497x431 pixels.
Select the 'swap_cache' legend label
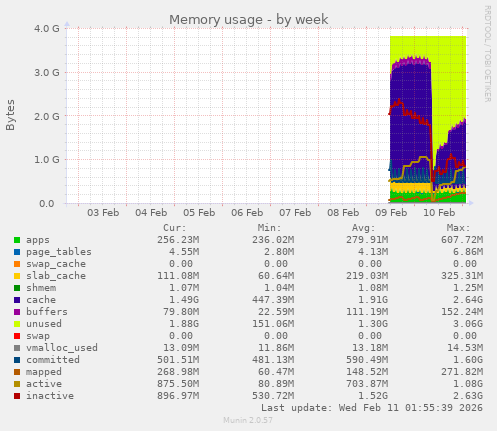click(x=56, y=264)
